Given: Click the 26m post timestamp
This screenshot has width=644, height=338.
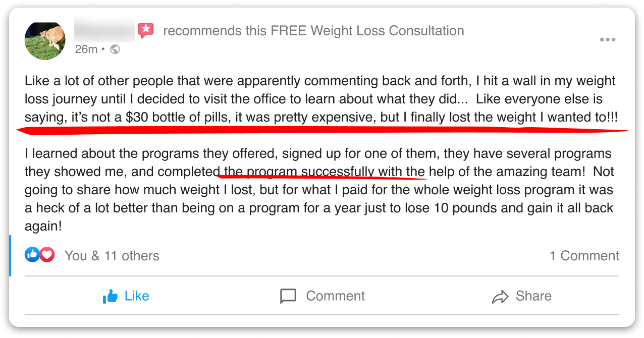Looking at the screenshot, I should 86,49.
